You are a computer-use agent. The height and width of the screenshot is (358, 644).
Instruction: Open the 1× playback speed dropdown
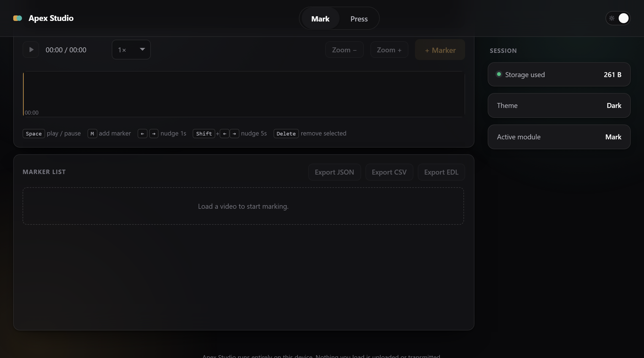tap(131, 50)
